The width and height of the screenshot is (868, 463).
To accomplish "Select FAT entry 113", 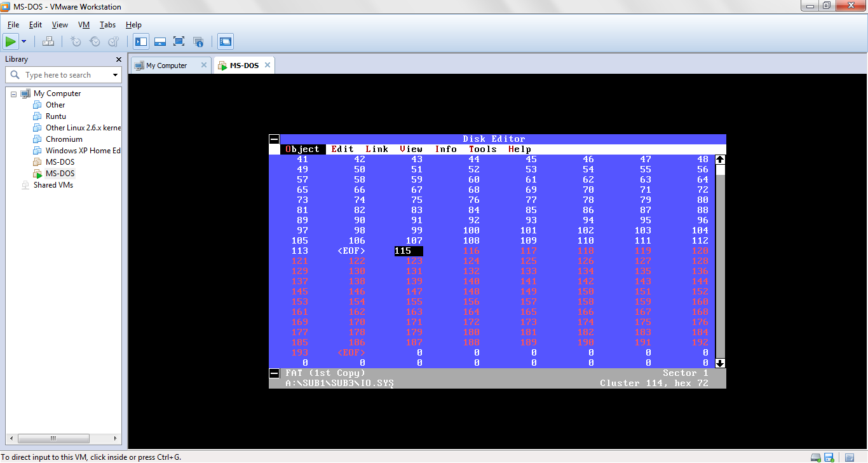I will (299, 251).
